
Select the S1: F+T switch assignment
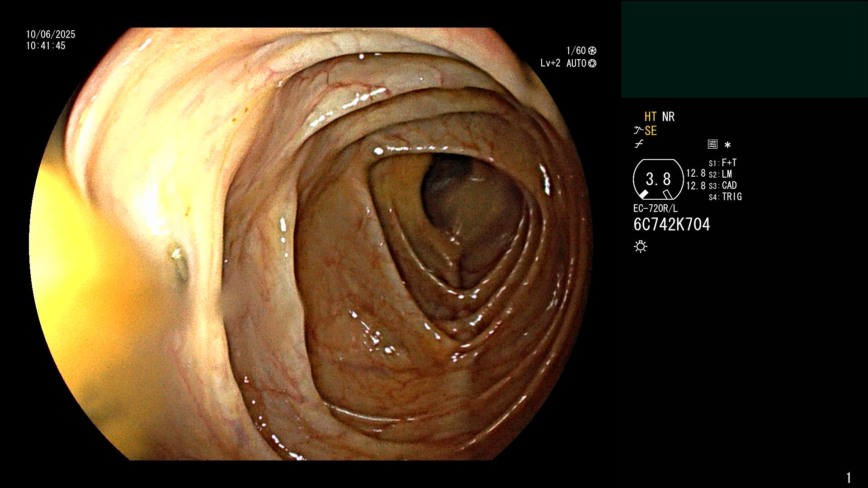[x=722, y=163]
